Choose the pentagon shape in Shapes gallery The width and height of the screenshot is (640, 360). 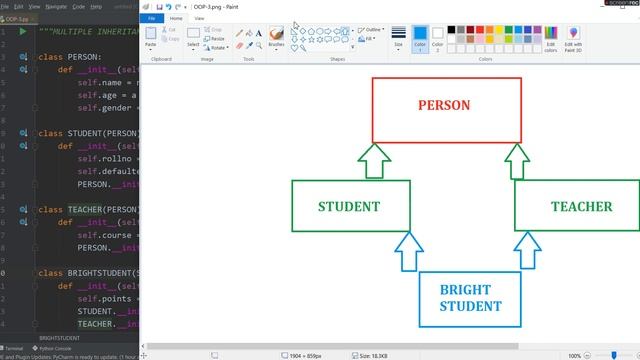[x=311, y=31]
